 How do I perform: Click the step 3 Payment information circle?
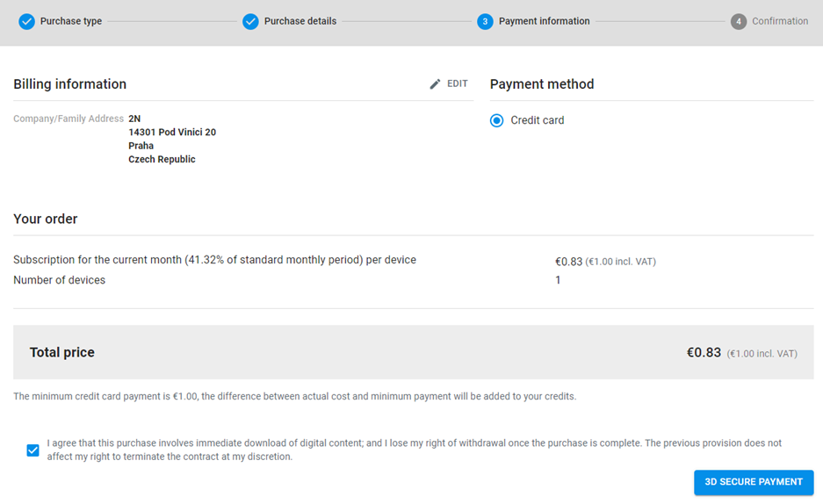point(485,21)
